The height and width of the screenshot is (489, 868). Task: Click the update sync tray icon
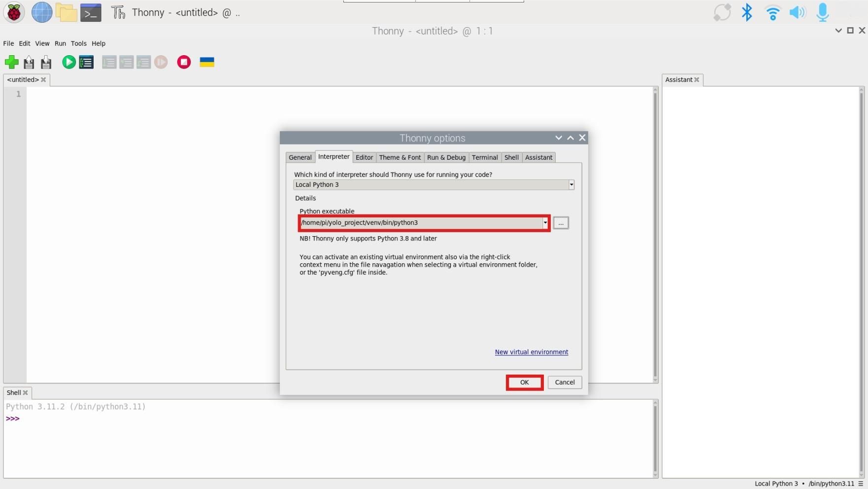[x=722, y=12]
